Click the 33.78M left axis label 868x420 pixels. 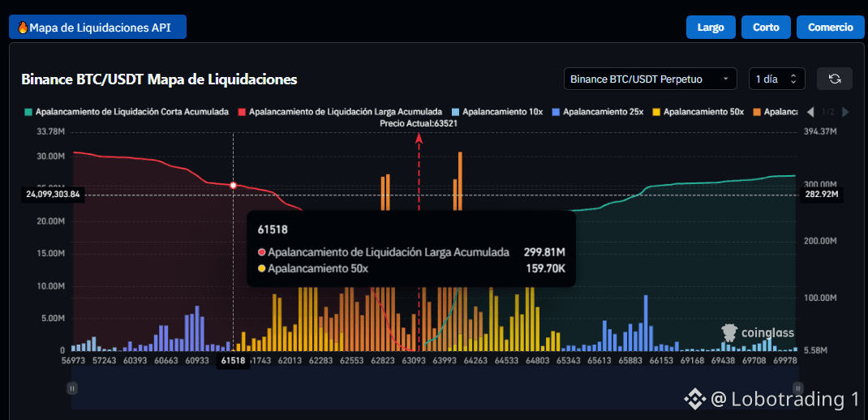coord(49,132)
